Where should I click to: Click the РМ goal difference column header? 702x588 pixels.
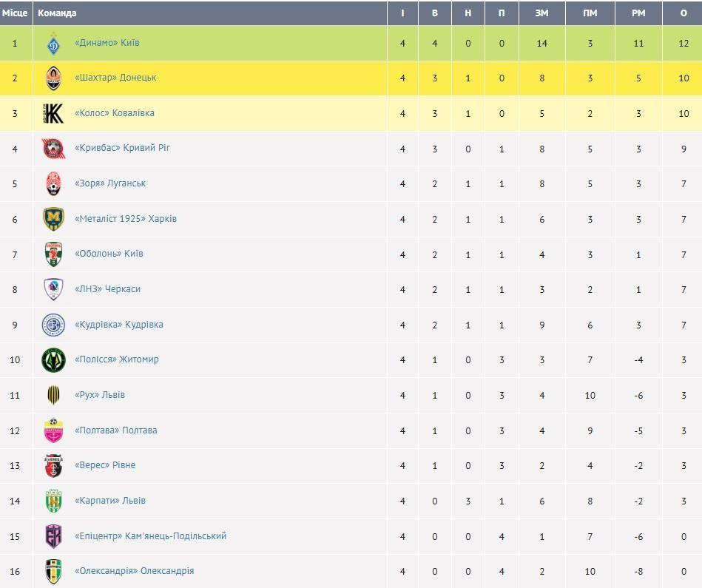(638, 13)
